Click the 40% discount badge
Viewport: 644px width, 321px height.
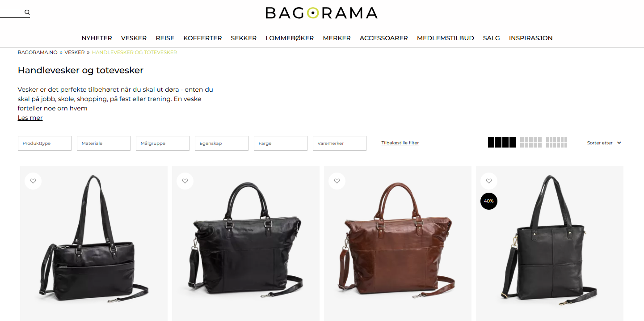click(x=489, y=201)
